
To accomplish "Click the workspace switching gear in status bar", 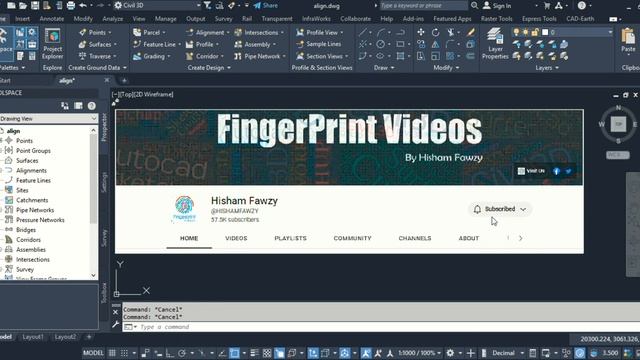I will (450, 353).
